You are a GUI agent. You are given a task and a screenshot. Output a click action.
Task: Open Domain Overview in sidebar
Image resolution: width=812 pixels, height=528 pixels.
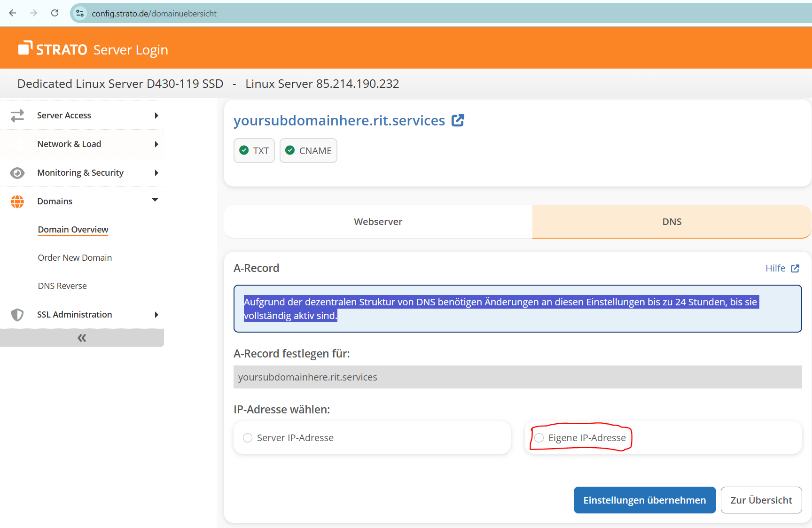pos(73,230)
